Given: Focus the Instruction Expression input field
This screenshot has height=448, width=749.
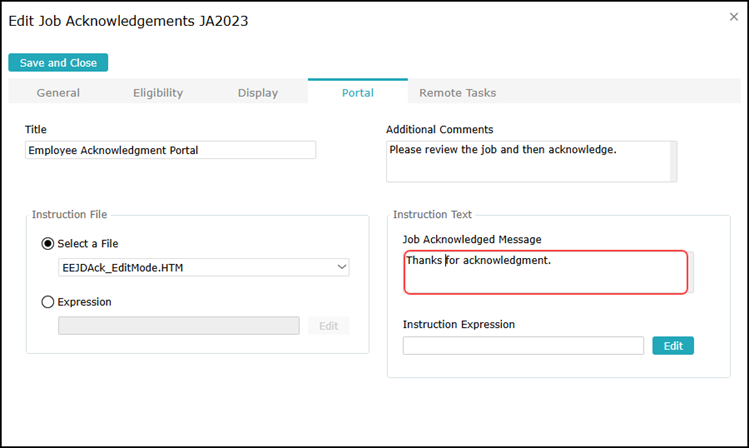Looking at the screenshot, I should point(523,346).
